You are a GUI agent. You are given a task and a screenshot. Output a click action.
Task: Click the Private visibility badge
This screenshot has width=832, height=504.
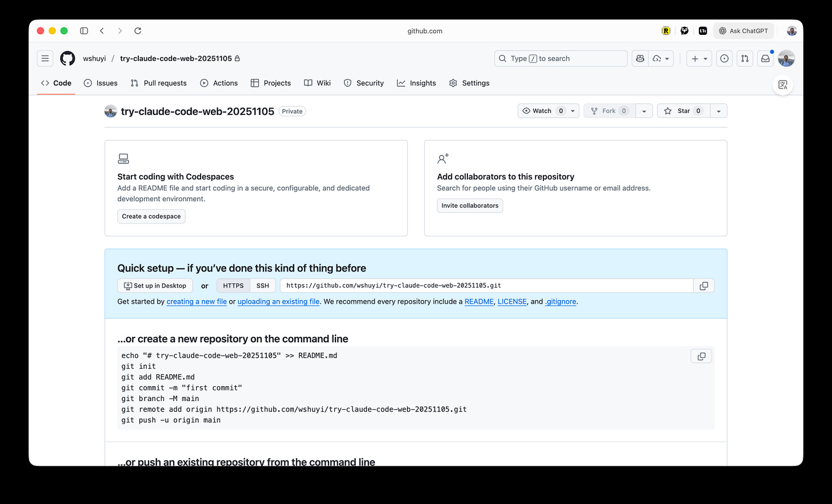pyautogui.click(x=292, y=111)
